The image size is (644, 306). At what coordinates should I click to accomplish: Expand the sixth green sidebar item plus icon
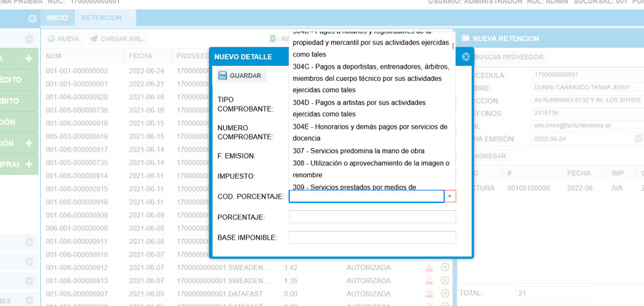pyautogui.click(x=29, y=164)
